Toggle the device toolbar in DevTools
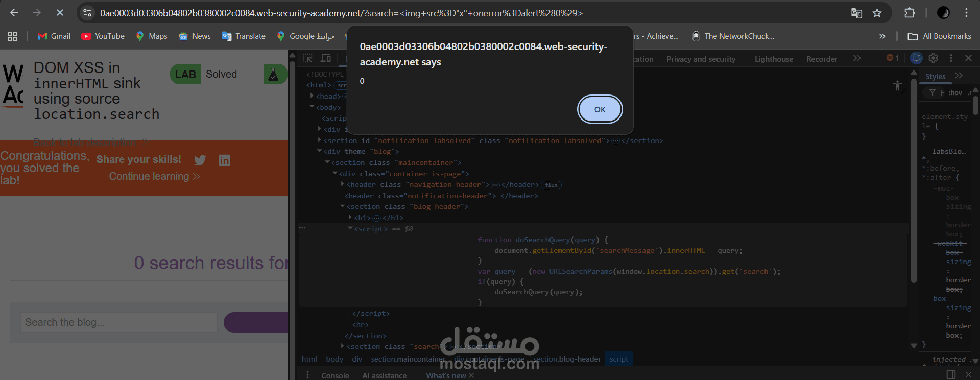The width and height of the screenshot is (980, 380). click(x=326, y=59)
